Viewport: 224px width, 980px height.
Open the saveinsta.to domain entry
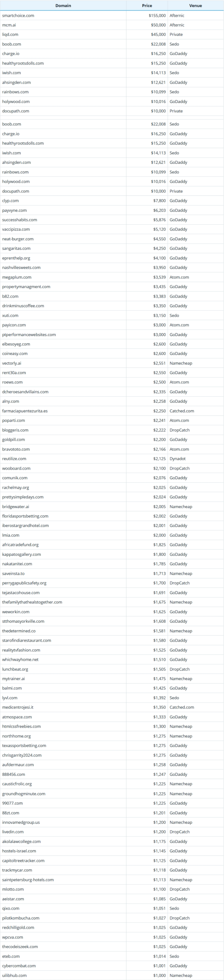pos(13,574)
